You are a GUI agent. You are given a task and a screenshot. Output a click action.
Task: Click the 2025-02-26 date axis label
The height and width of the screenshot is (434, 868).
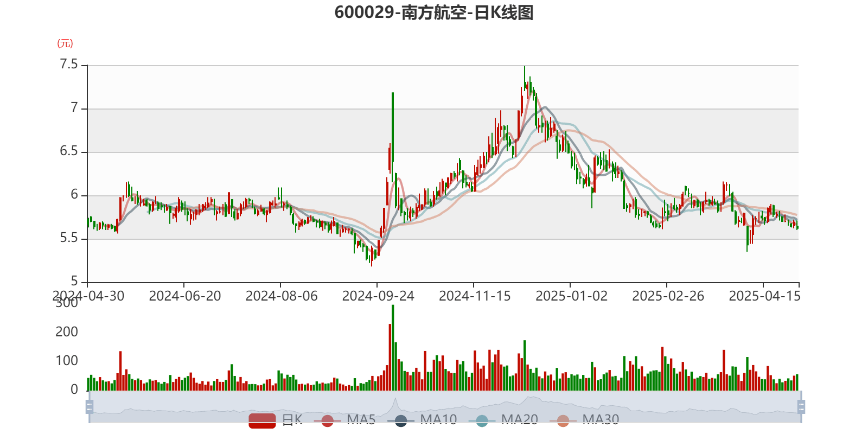pyautogui.click(x=668, y=296)
